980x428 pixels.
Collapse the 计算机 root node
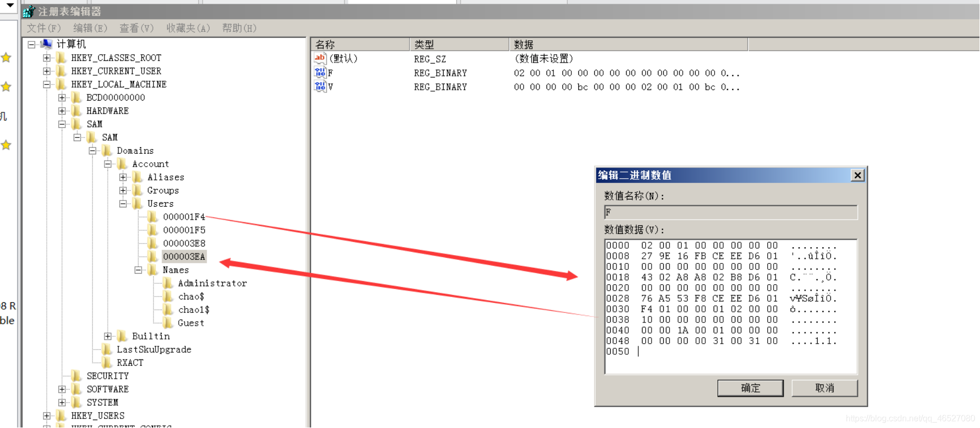(x=31, y=44)
